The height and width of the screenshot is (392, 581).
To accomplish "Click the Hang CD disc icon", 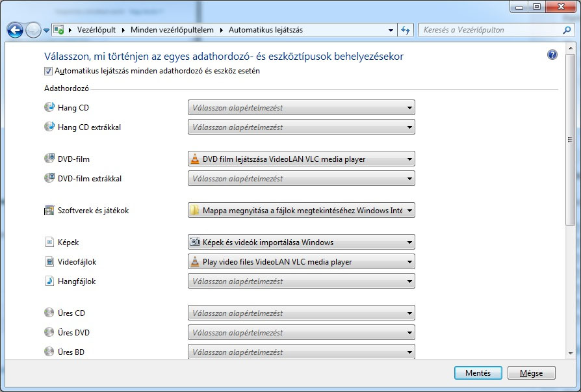I will pos(49,107).
